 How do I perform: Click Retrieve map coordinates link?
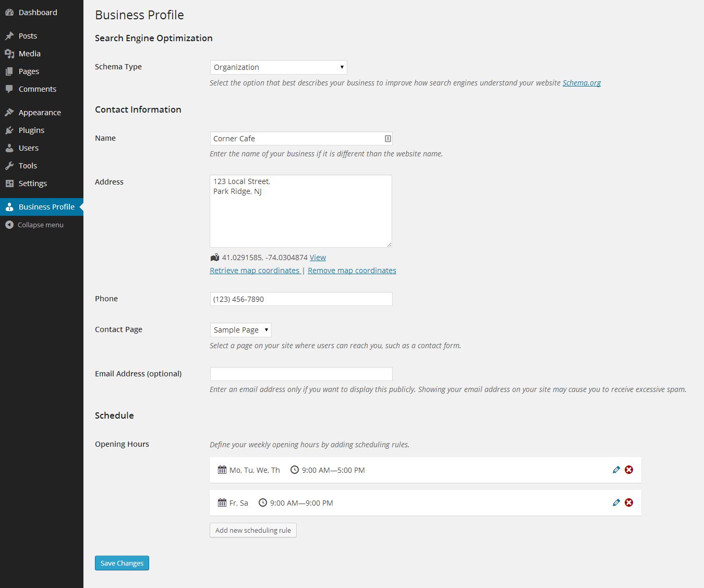(254, 271)
